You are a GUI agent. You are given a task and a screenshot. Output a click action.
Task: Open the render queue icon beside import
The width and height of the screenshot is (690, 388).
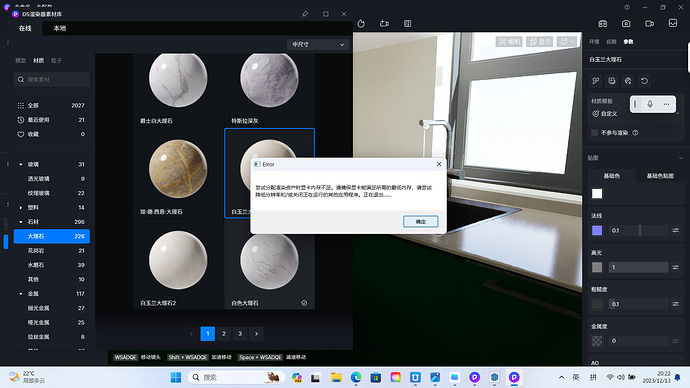pyautogui.click(x=407, y=23)
